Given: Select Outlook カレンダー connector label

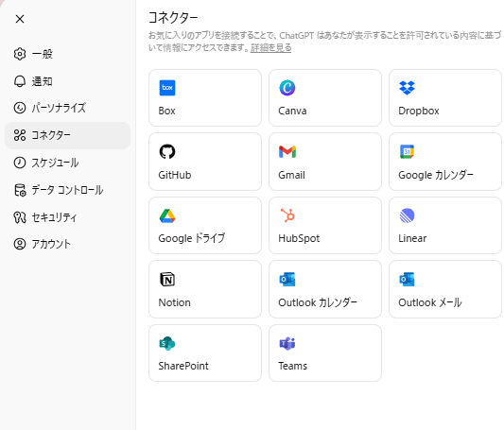Looking at the screenshot, I should pyautogui.click(x=318, y=302).
